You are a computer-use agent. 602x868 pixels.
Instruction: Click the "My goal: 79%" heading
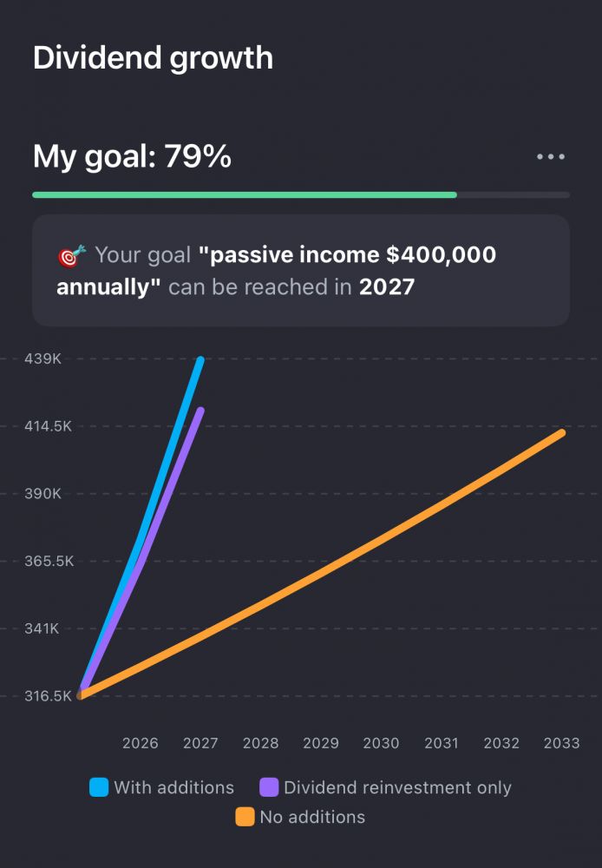pyautogui.click(x=132, y=157)
